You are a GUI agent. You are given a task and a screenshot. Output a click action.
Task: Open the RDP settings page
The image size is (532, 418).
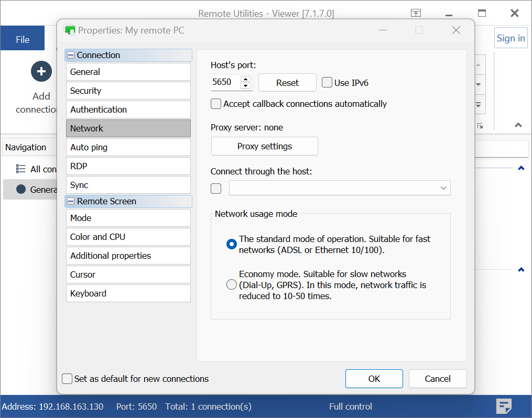[x=128, y=166]
